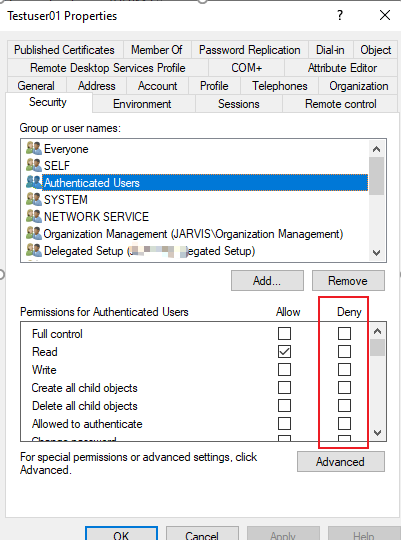Enable Allow for Write permission

284,370
